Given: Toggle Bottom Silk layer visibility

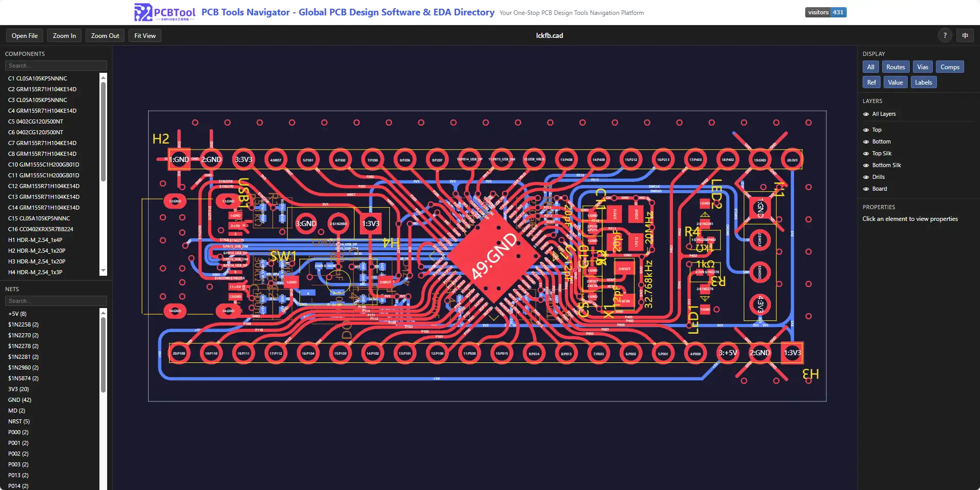Looking at the screenshot, I should (x=866, y=166).
